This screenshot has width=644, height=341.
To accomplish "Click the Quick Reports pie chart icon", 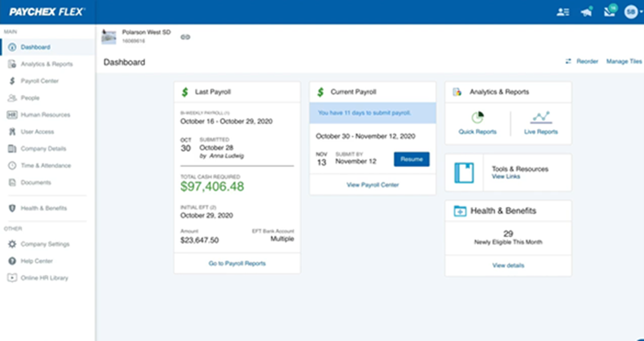I will (478, 118).
